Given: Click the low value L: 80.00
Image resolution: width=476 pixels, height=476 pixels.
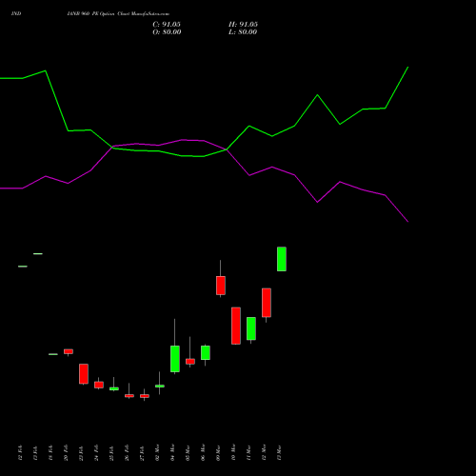Looking at the screenshot, I should tap(243, 32).
